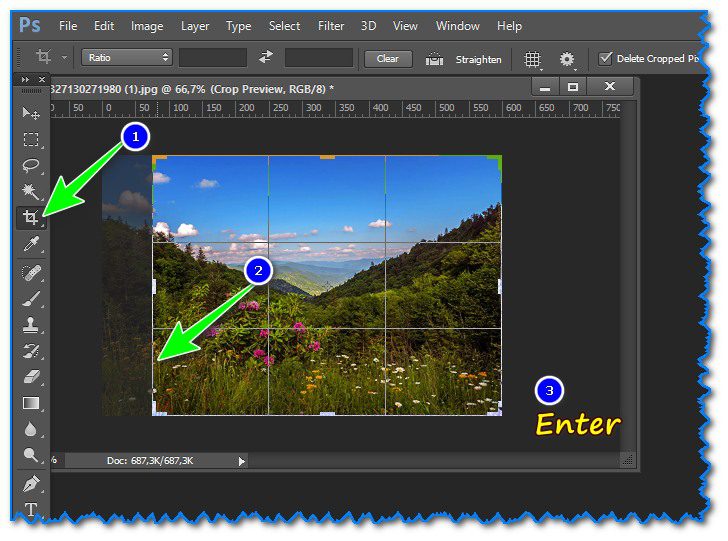Pick the Lasso tool
This screenshot has height=541, width=728.
tap(31, 166)
